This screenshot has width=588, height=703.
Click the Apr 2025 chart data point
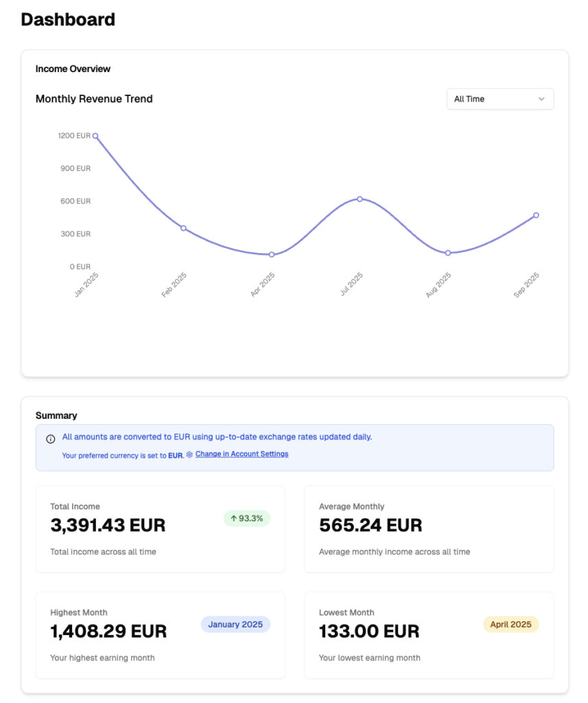click(272, 255)
